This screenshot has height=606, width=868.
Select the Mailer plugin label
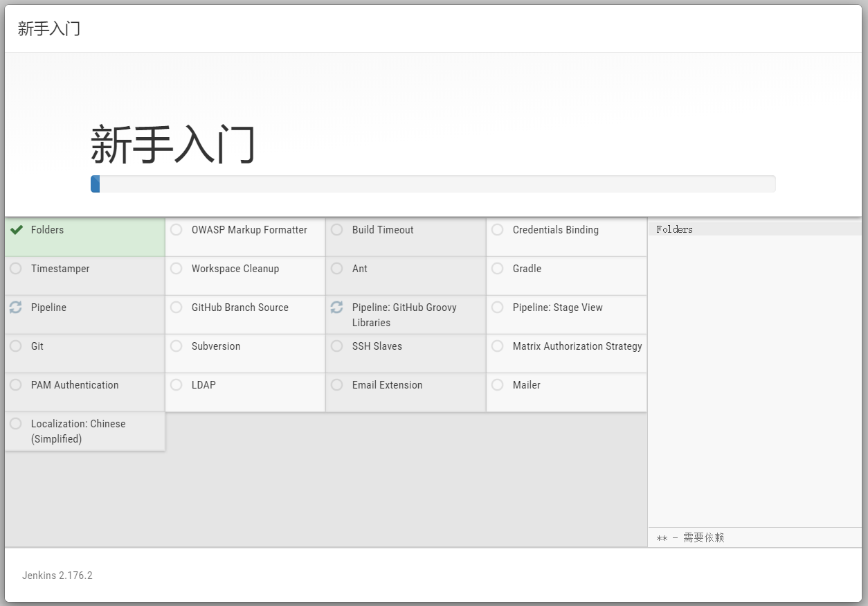(527, 385)
